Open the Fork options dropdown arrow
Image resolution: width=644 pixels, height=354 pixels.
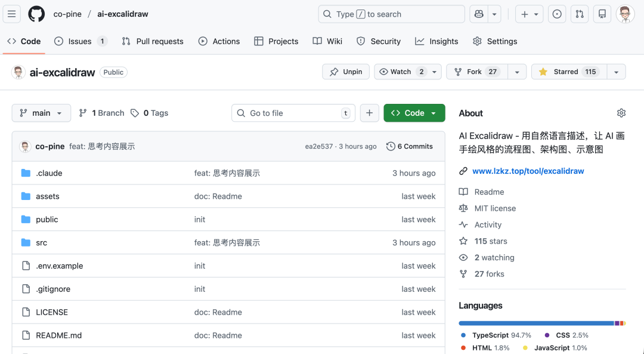(x=517, y=72)
